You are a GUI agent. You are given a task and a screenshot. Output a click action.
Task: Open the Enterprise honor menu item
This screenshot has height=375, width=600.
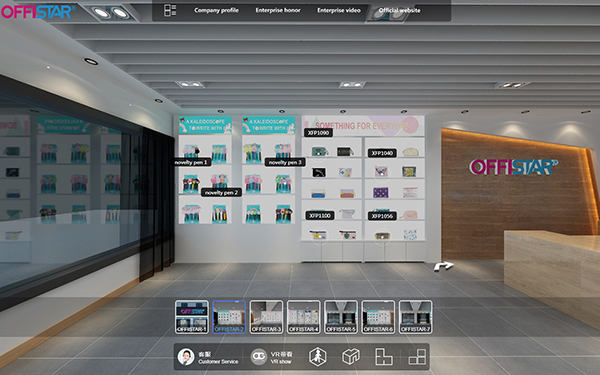pyautogui.click(x=278, y=10)
